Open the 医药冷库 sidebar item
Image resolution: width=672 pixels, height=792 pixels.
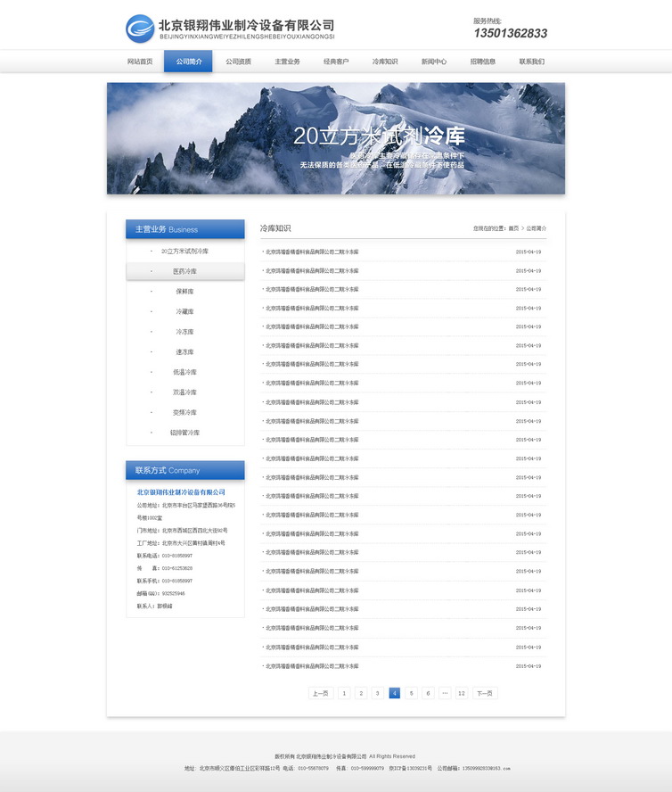tap(184, 271)
